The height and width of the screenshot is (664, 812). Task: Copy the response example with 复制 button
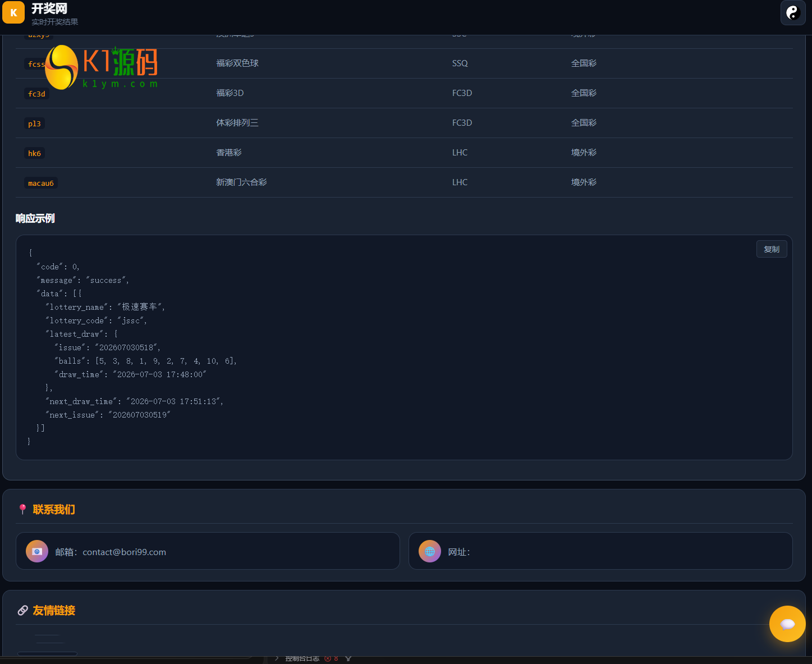tap(772, 249)
